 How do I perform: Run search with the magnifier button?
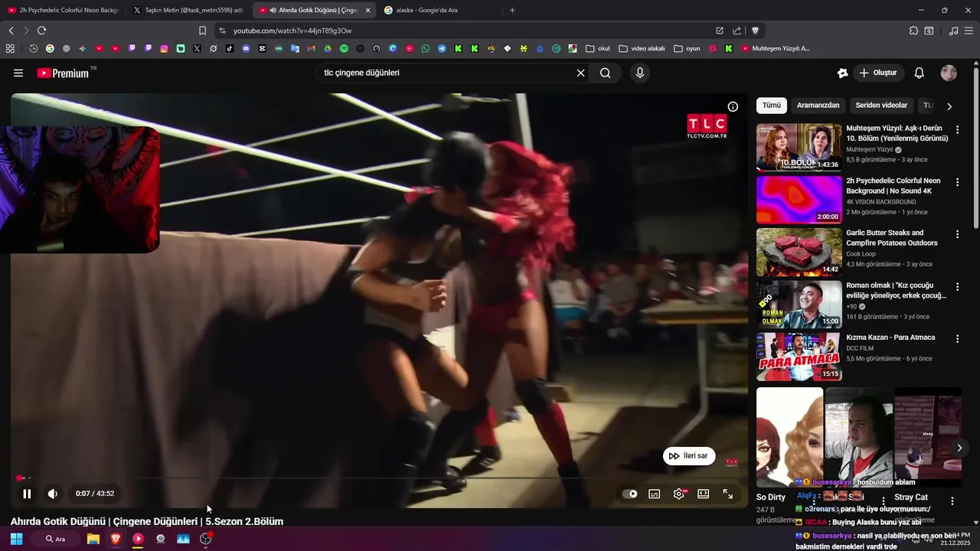coord(605,73)
